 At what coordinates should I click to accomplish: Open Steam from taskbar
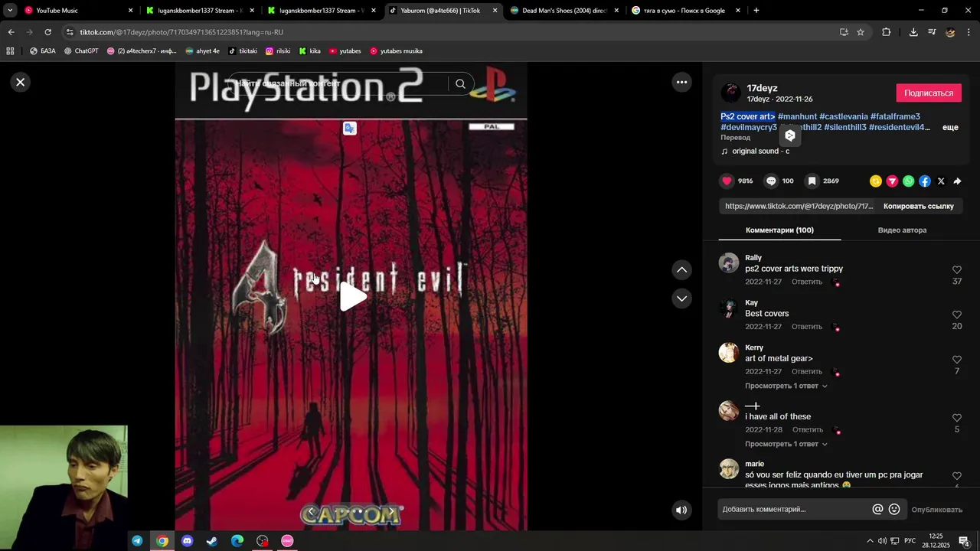pos(212,541)
